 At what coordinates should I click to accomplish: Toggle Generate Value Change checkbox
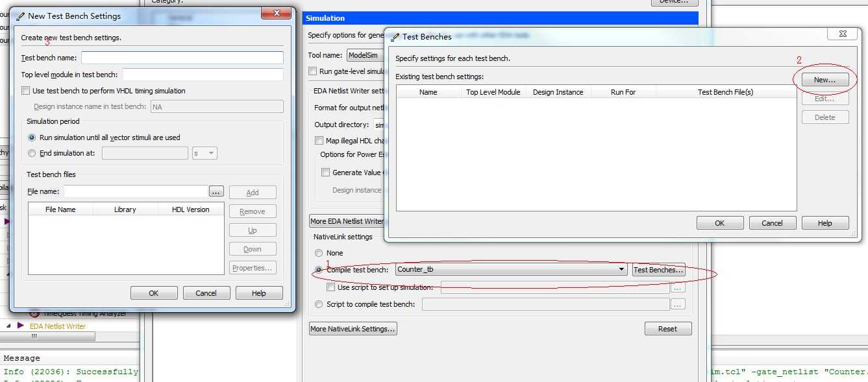[326, 173]
